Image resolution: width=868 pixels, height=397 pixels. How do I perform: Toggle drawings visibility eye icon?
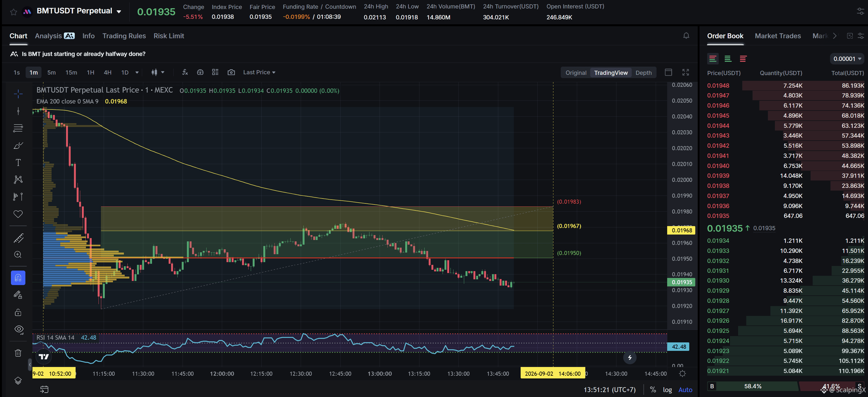tap(19, 329)
